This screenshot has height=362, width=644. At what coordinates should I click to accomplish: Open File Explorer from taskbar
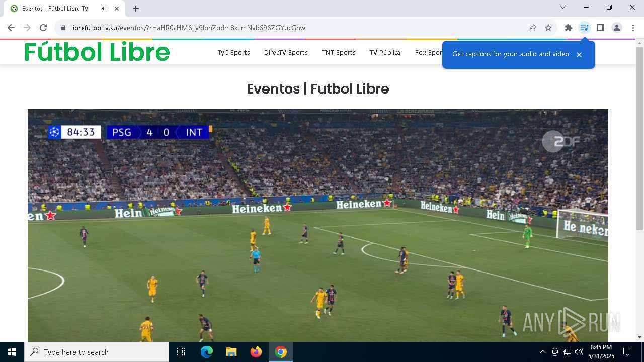coord(231,352)
